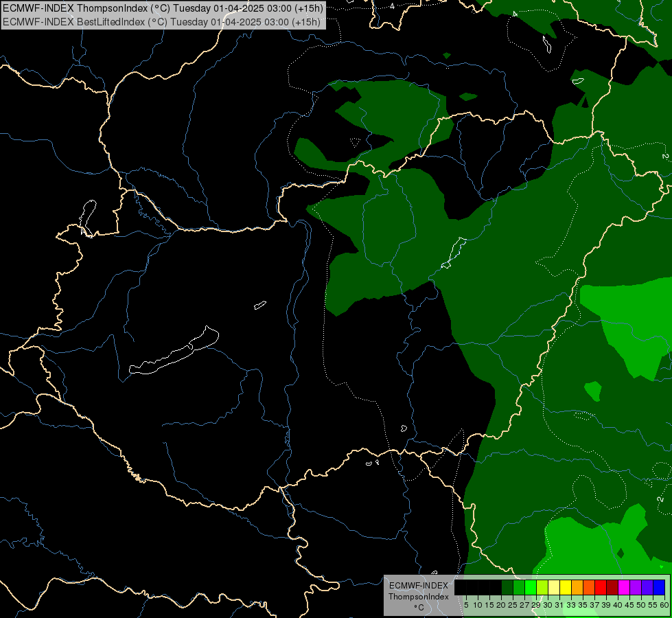Screen dimensions: 672x618
Task: Click the legend scale value 25
Action: click(513, 605)
